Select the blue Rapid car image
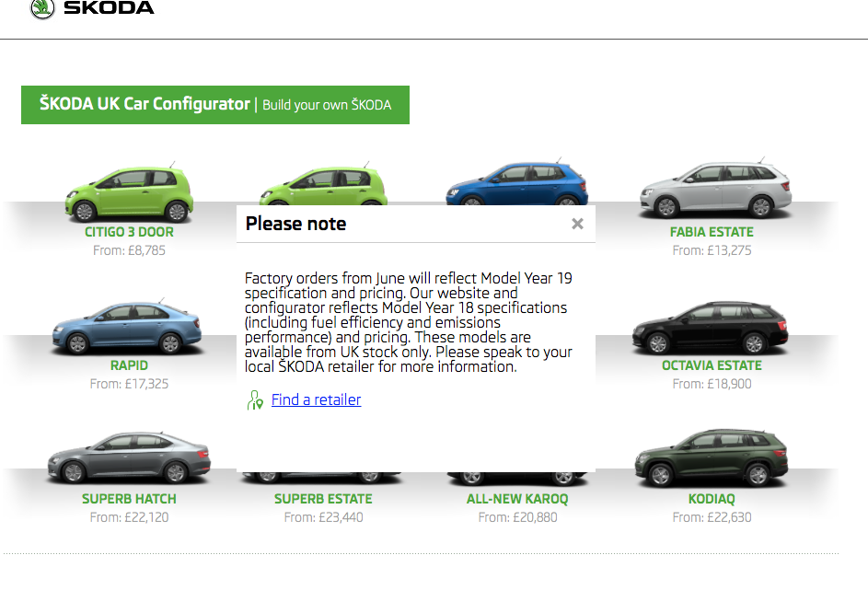 point(127,328)
